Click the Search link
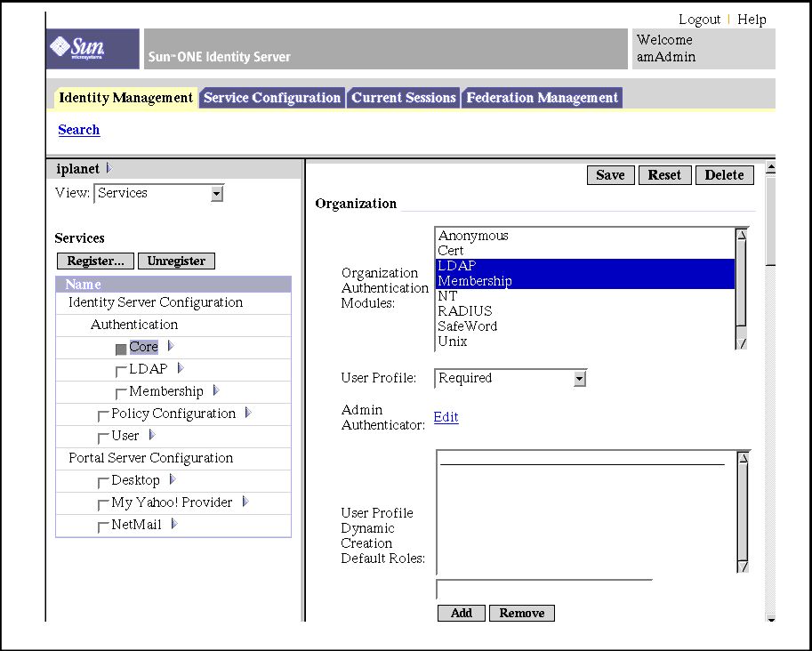Image resolution: width=812 pixels, height=651 pixels. click(79, 130)
